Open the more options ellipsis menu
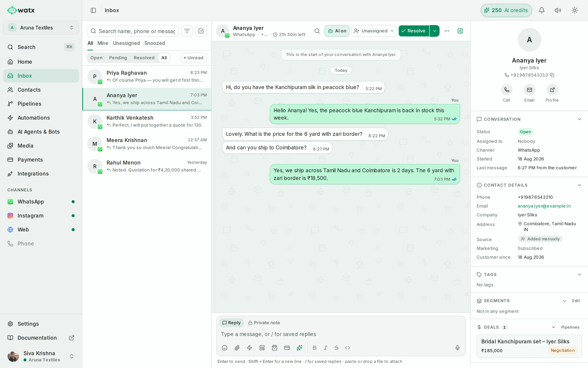588x368 pixels. [447, 31]
